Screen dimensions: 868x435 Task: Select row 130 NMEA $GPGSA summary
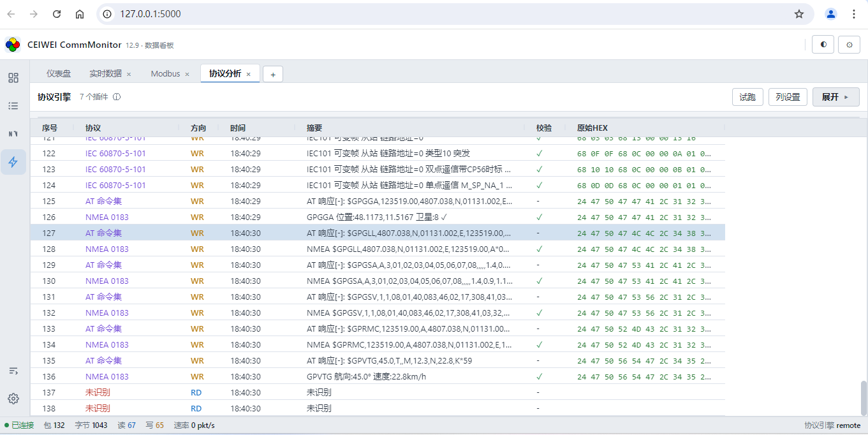pyautogui.click(x=409, y=281)
